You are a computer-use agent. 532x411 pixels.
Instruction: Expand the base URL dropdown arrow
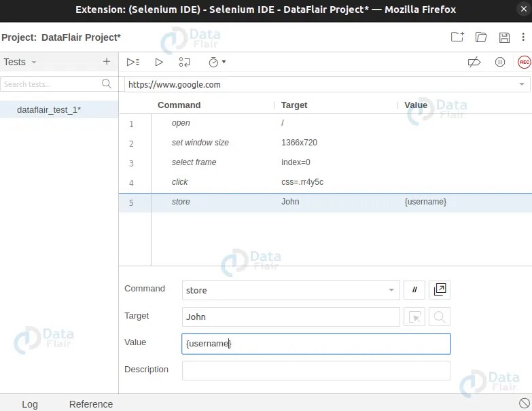coord(522,84)
